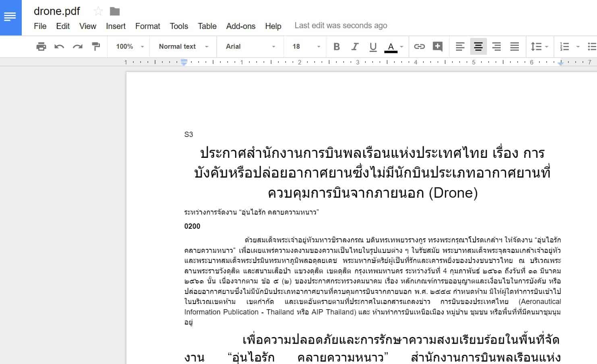Screen dimensions: 597x364
Task: Click the Add comment icon
Action: [x=437, y=47]
